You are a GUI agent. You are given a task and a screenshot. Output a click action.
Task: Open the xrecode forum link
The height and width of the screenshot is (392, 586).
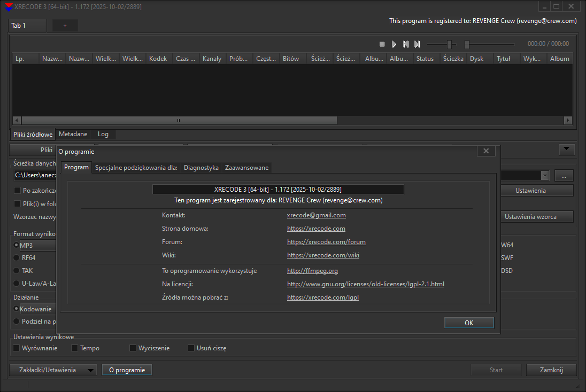click(326, 242)
